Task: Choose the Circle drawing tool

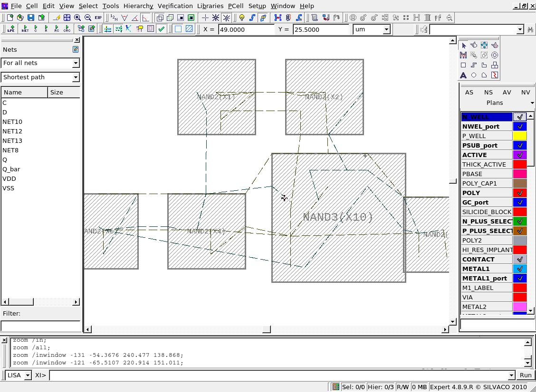Action: pyautogui.click(x=474, y=75)
